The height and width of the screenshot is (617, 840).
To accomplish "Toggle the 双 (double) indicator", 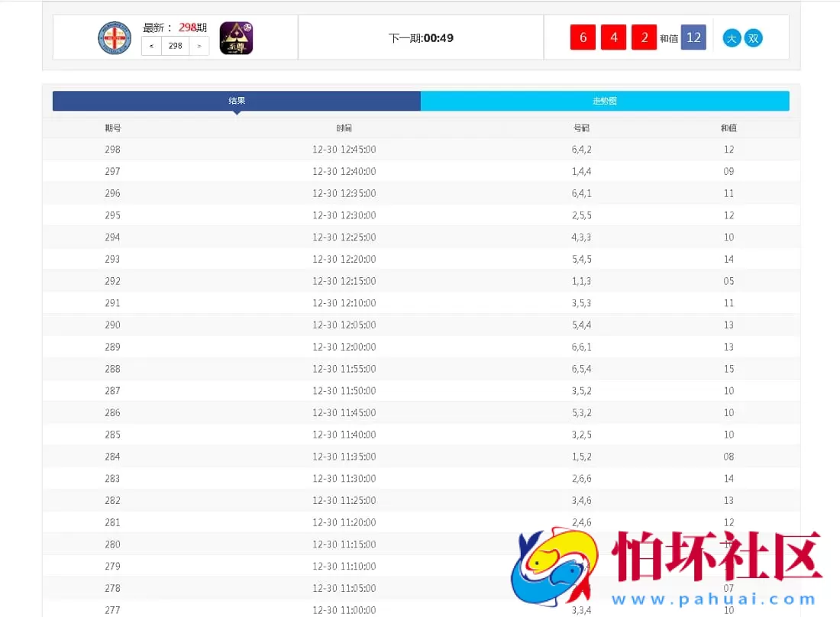I will 754,37.
